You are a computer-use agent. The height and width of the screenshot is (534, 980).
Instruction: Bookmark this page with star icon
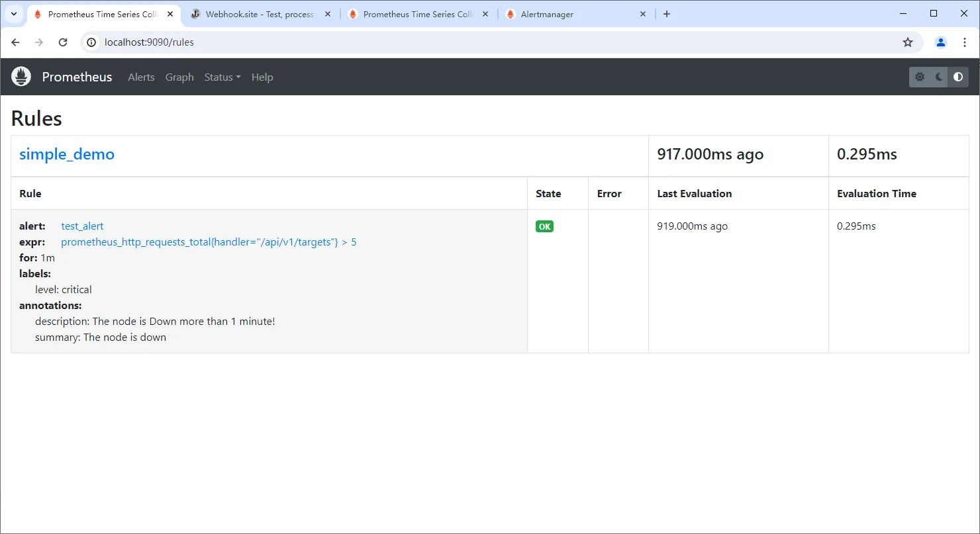point(908,42)
